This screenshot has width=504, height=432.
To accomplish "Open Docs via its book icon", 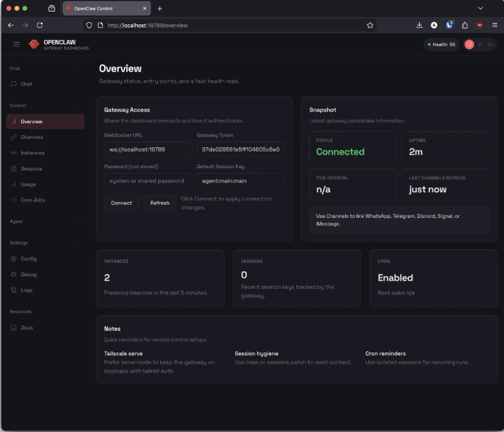I will [13, 328].
